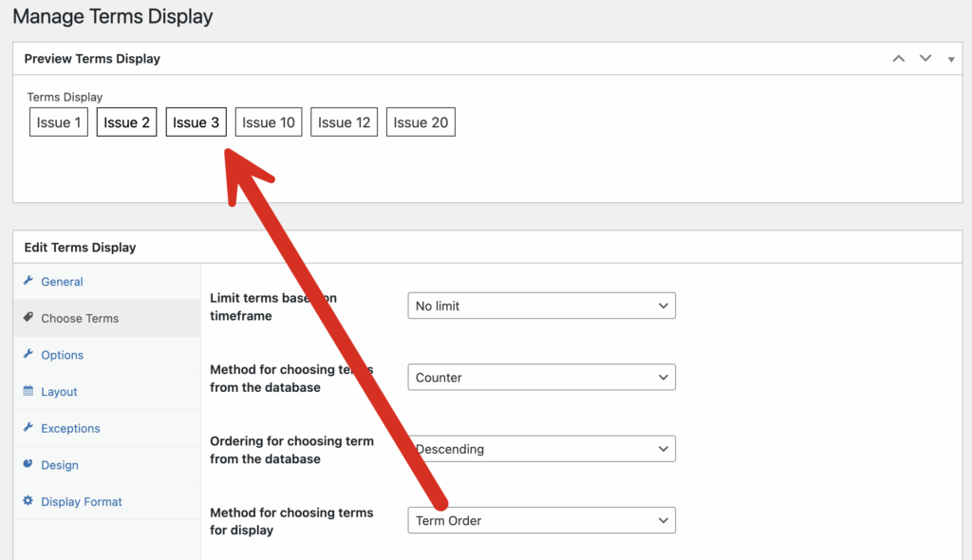Select the Issue 20 term in the preview
The width and height of the screenshot is (972, 560).
point(421,121)
